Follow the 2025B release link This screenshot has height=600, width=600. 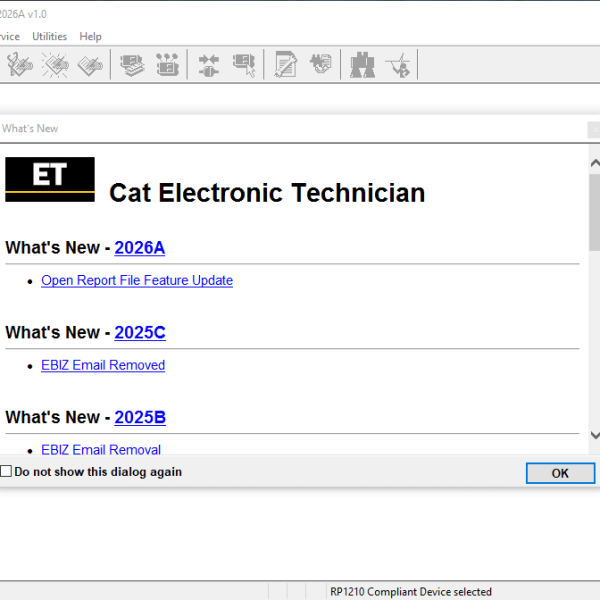tap(140, 417)
